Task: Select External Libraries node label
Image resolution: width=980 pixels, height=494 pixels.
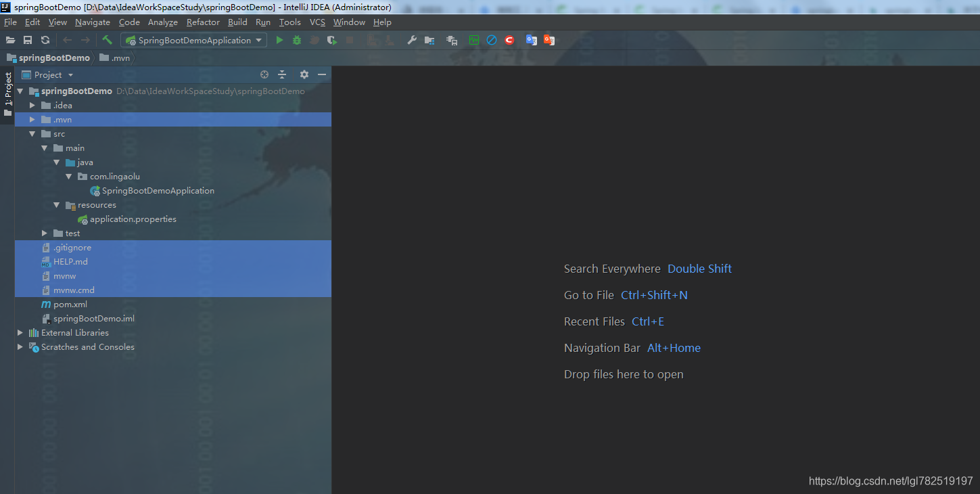Action: click(x=75, y=333)
